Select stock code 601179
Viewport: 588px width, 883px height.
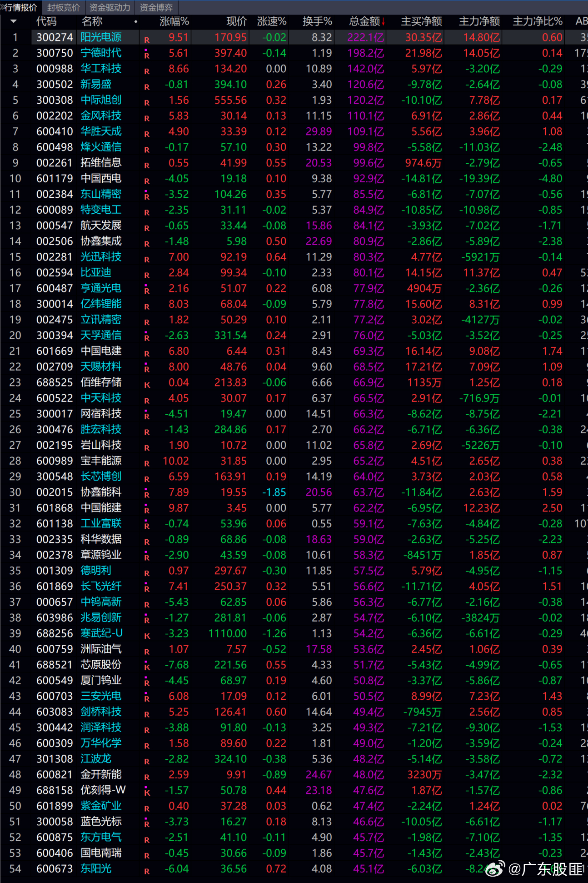55,178
